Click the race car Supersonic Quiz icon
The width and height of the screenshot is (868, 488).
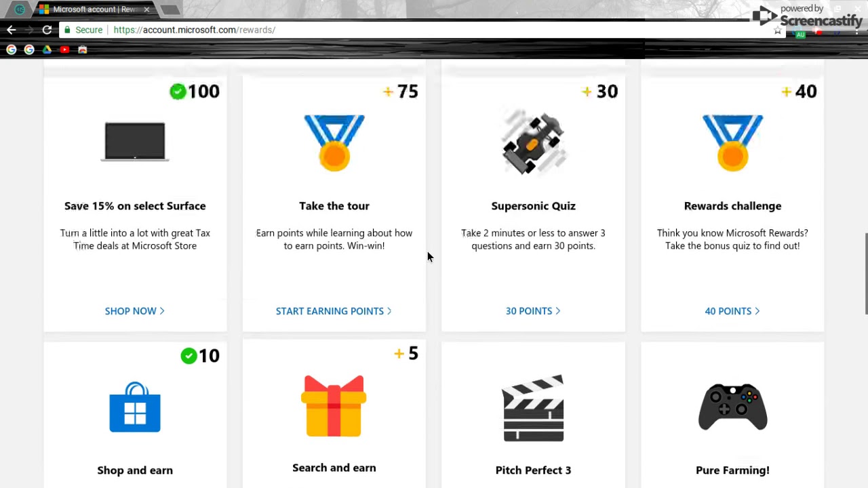coord(534,142)
